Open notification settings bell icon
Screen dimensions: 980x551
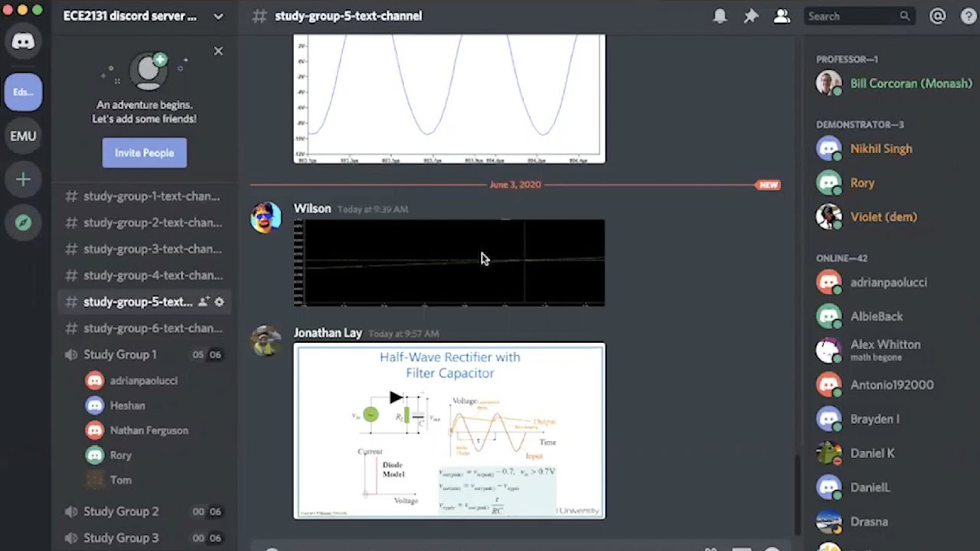720,16
